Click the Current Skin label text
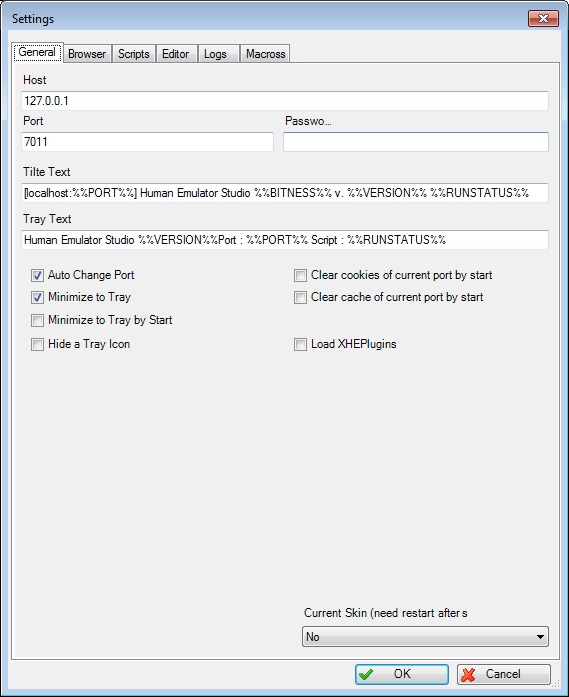569x697 pixels. (385, 613)
